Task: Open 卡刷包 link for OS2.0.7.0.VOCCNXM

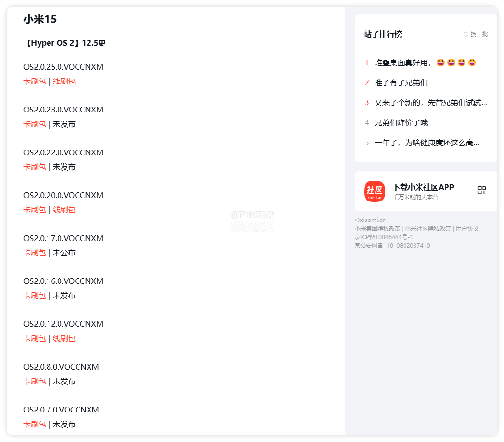Action: tap(35, 424)
